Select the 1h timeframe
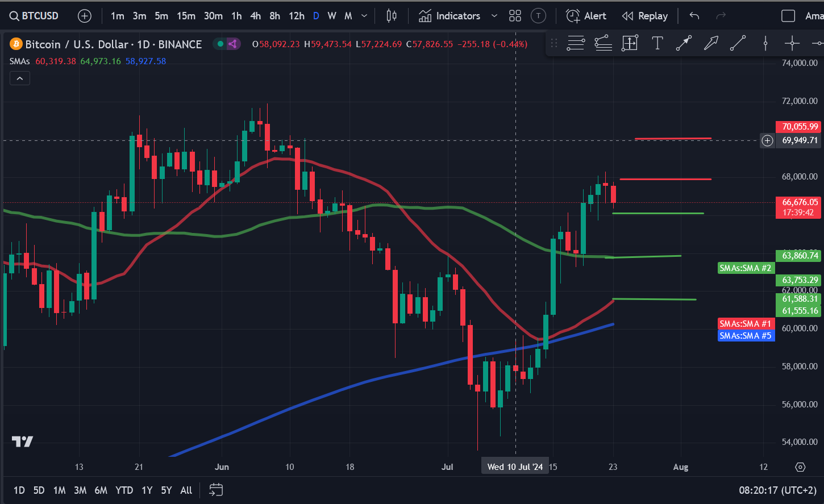Image resolution: width=824 pixels, height=504 pixels. [236, 16]
